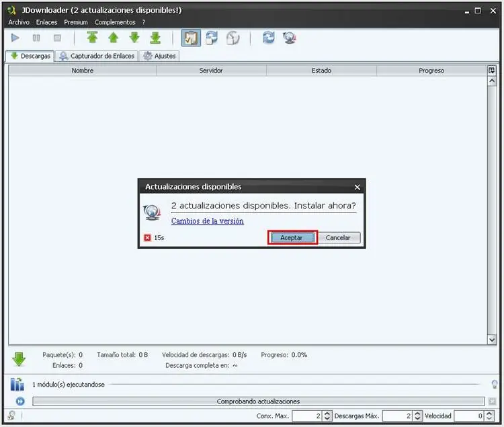The height and width of the screenshot is (427, 504).
Task: Open Cambios de la versión link
Action: click(x=208, y=221)
